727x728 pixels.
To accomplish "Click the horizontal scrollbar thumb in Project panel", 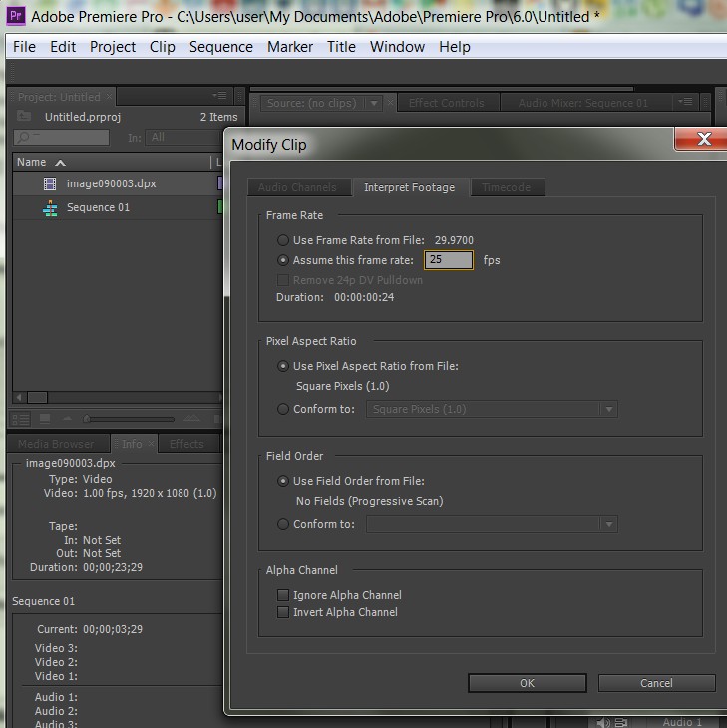I will pos(37,398).
